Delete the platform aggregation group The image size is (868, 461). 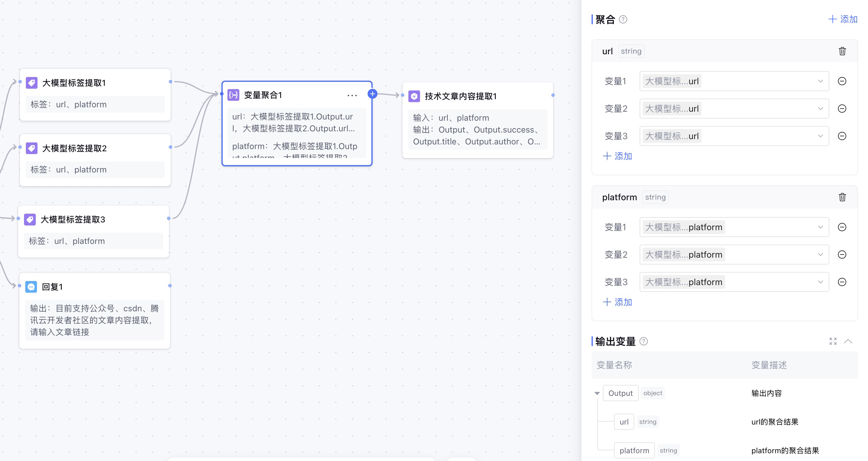842,197
